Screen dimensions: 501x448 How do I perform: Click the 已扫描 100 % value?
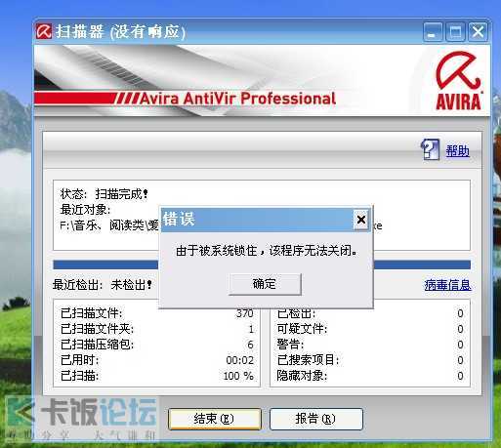(238, 376)
